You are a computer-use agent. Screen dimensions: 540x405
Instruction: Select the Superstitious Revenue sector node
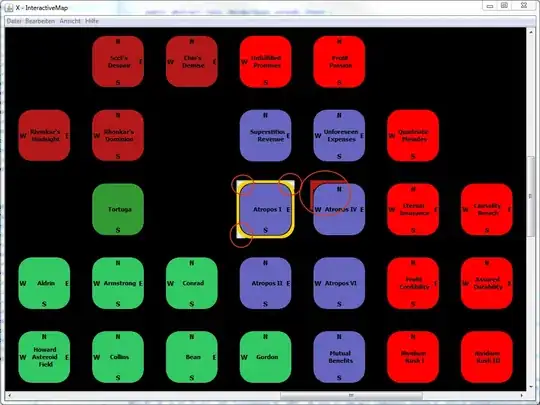[x=265, y=136]
